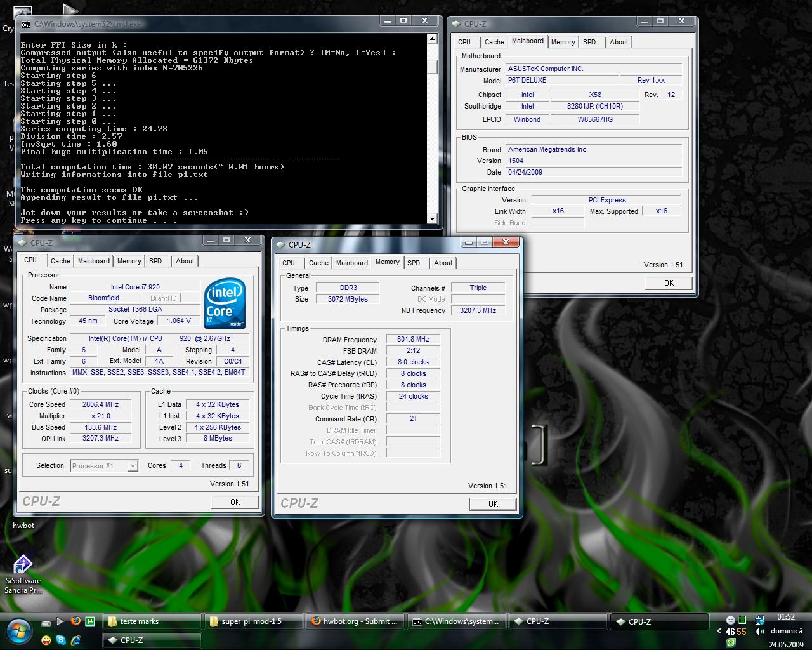This screenshot has height=650, width=812.
Task: Click Total computation time line in cmd
Action: pyautogui.click(x=152, y=167)
